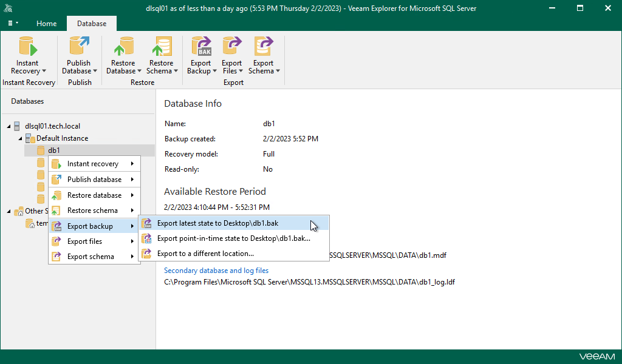Select the Database ribbon tab
Viewport: 622px width, 364px height.
pos(92,24)
